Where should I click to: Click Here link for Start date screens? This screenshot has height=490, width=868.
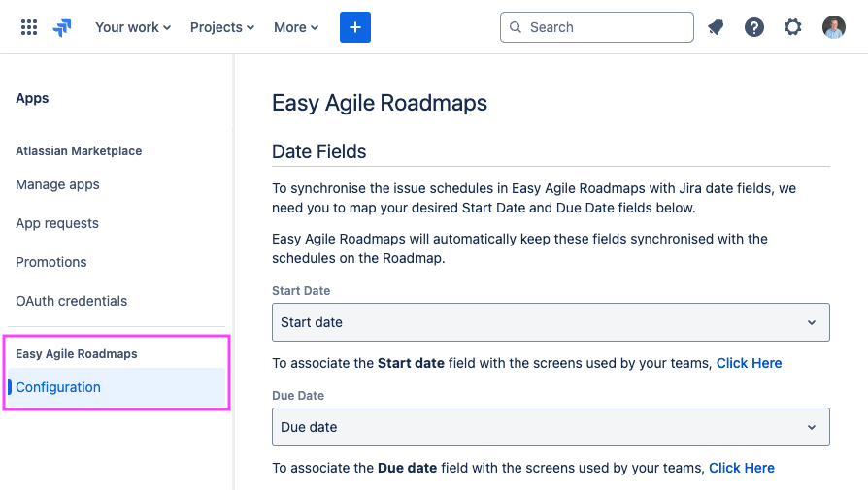(x=749, y=363)
